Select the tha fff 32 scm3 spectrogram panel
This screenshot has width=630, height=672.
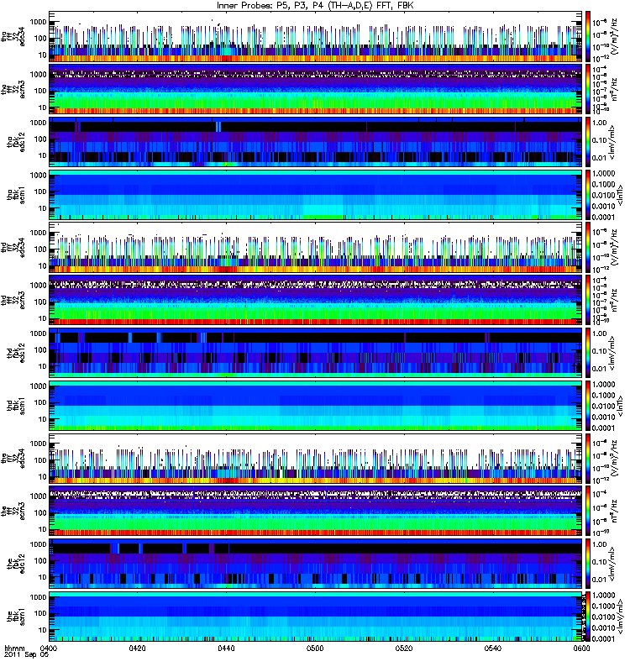pyautogui.click(x=316, y=90)
